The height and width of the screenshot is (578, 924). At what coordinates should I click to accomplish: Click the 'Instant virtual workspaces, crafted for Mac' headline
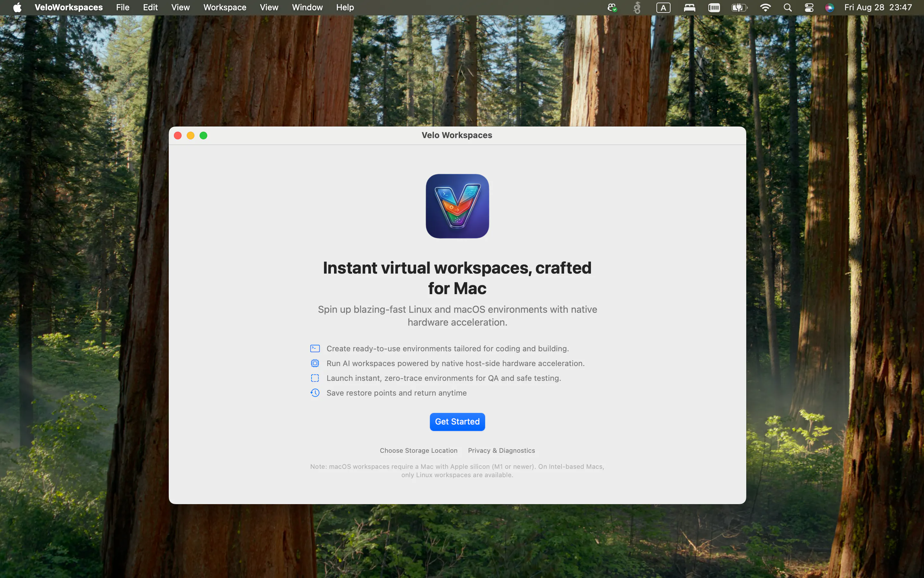coord(457,278)
